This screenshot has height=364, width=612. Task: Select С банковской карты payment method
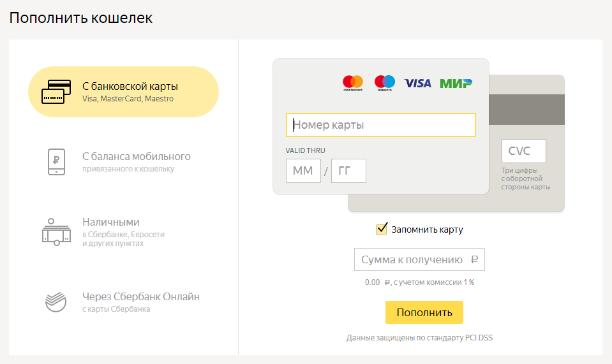point(123,92)
